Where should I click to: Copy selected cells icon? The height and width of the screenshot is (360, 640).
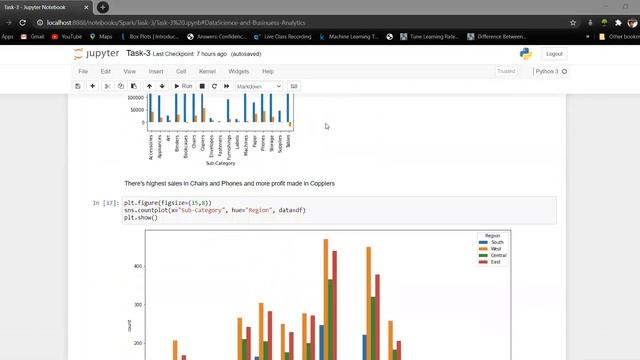(x=121, y=86)
